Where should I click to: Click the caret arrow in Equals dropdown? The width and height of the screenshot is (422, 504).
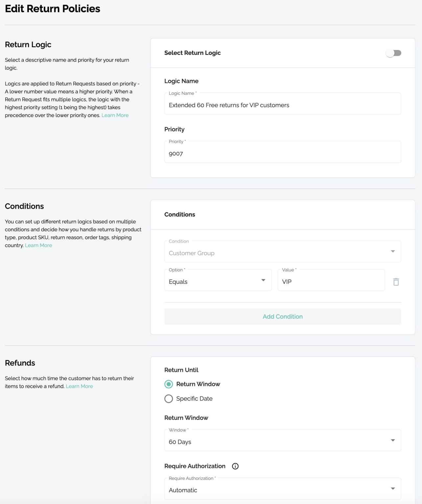coord(263,280)
